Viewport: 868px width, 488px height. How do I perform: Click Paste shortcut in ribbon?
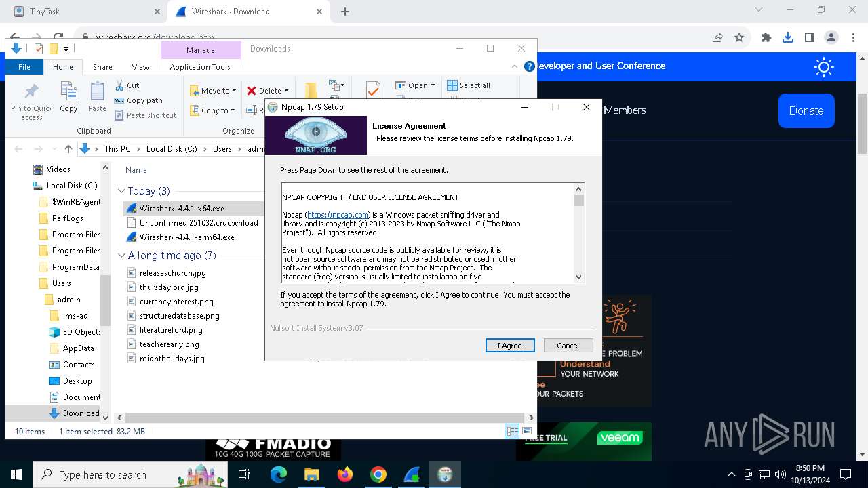(145, 115)
